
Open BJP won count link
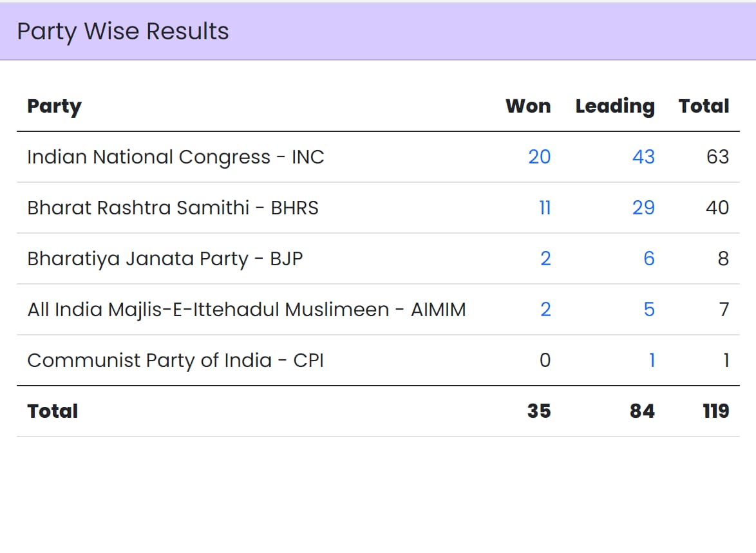(x=545, y=258)
